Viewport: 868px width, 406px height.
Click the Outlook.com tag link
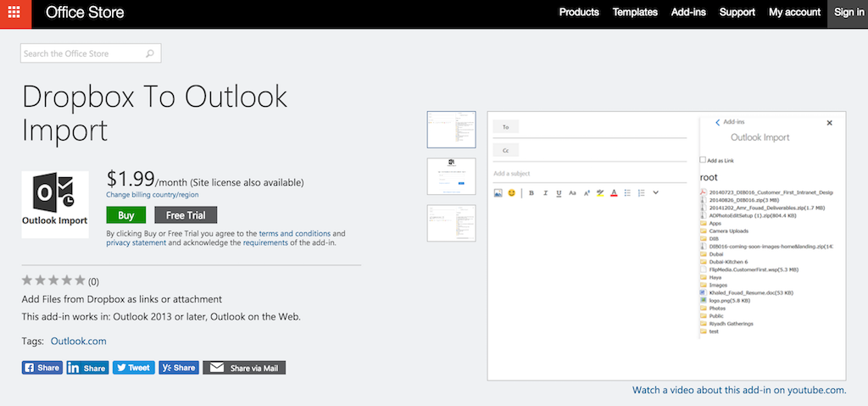coord(79,342)
